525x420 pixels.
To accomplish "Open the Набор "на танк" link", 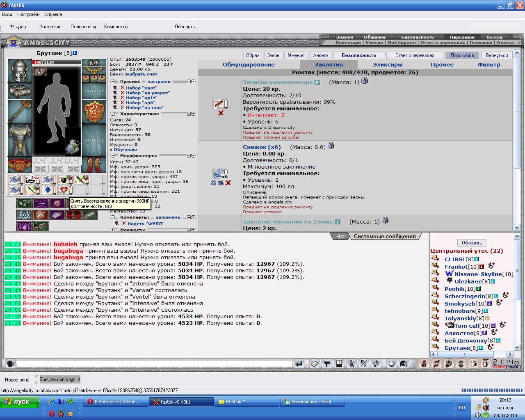I will [145, 107].
